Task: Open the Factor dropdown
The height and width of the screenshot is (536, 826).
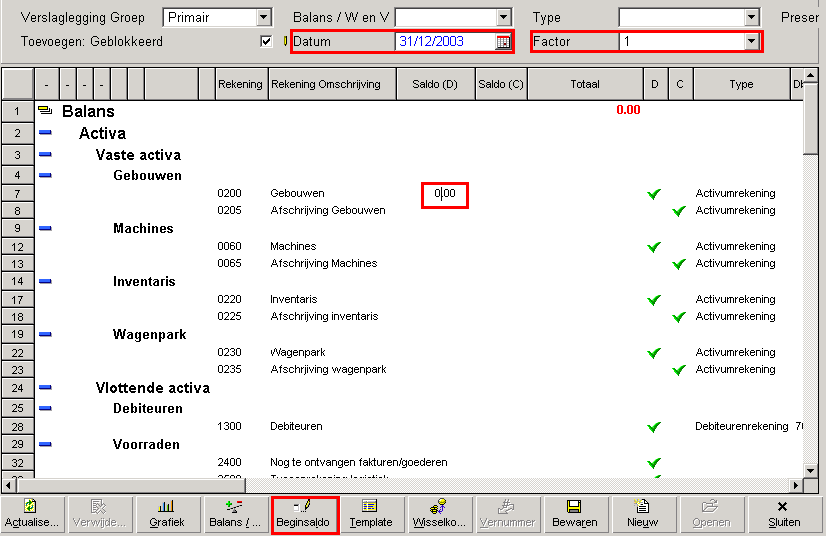Action: tap(752, 41)
